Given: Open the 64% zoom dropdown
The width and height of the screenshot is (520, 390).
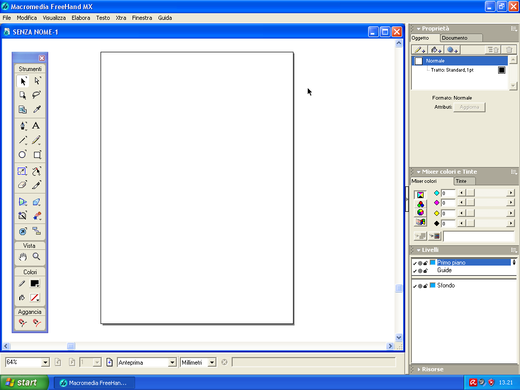Looking at the screenshot, I should tap(45, 362).
